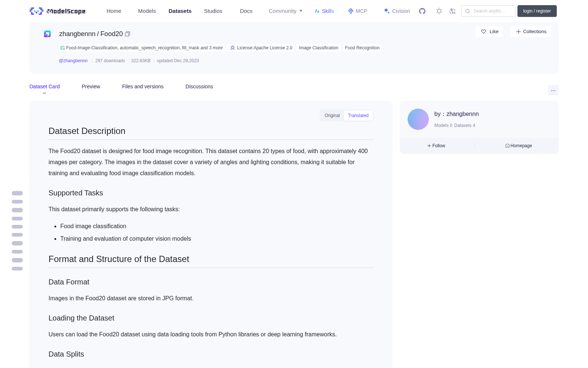Viewport: 588px width, 368px height.
Task: Toggle the light/dark theme sun icon
Action: tap(439, 11)
